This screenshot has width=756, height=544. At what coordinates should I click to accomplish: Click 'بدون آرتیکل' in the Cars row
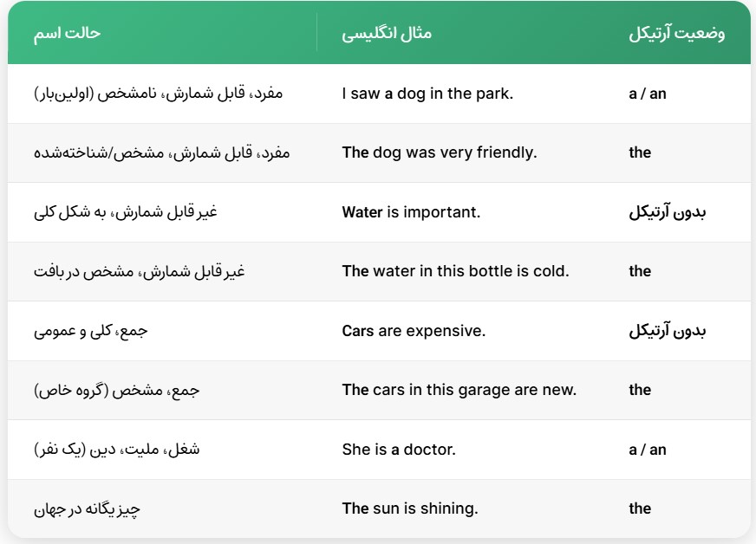(668, 331)
